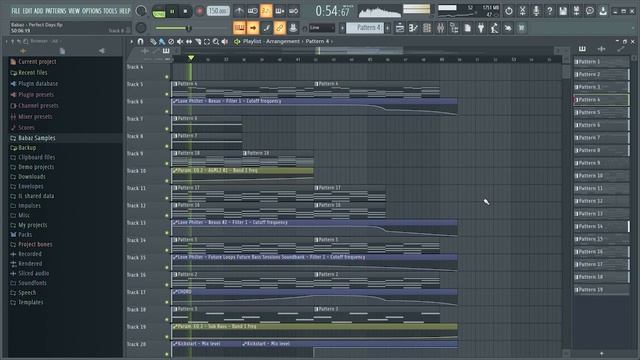Image resolution: width=640 pixels, height=360 pixels.
Task: Open the FILE menu
Action: 16,11
